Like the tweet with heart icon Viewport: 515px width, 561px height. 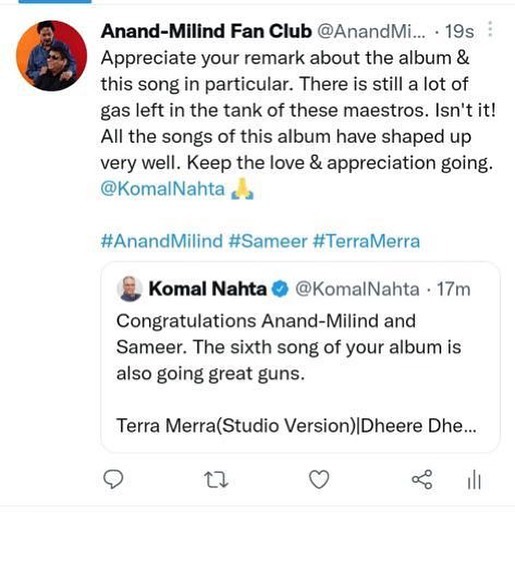pyautogui.click(x=319, y=479)
